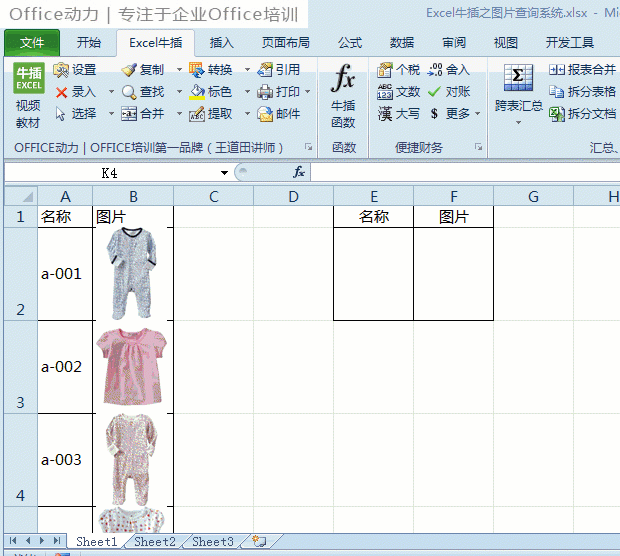Screen dimensions: 620x556
Task: Expand the 查找 dropdown arrow
Action: pyautogui.click(x=180, y=92)
